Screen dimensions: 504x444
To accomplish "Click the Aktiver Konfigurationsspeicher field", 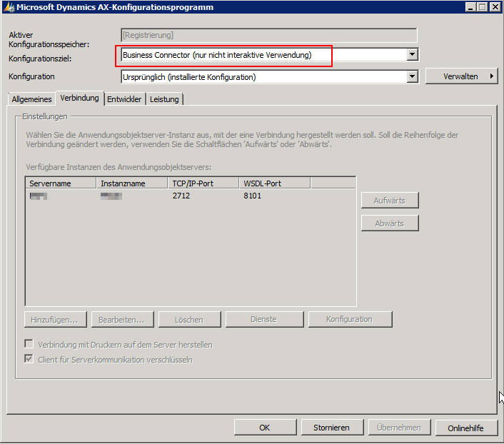I will pos(269,35).
